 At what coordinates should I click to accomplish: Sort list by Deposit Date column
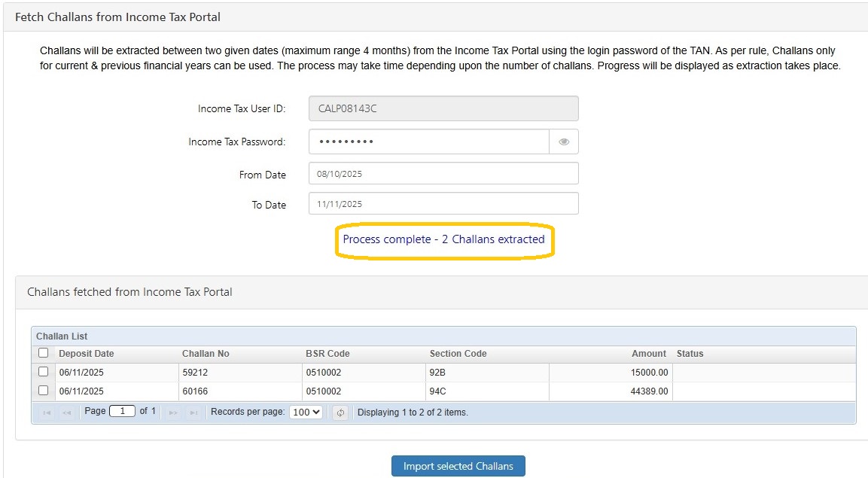coord(87,354)
